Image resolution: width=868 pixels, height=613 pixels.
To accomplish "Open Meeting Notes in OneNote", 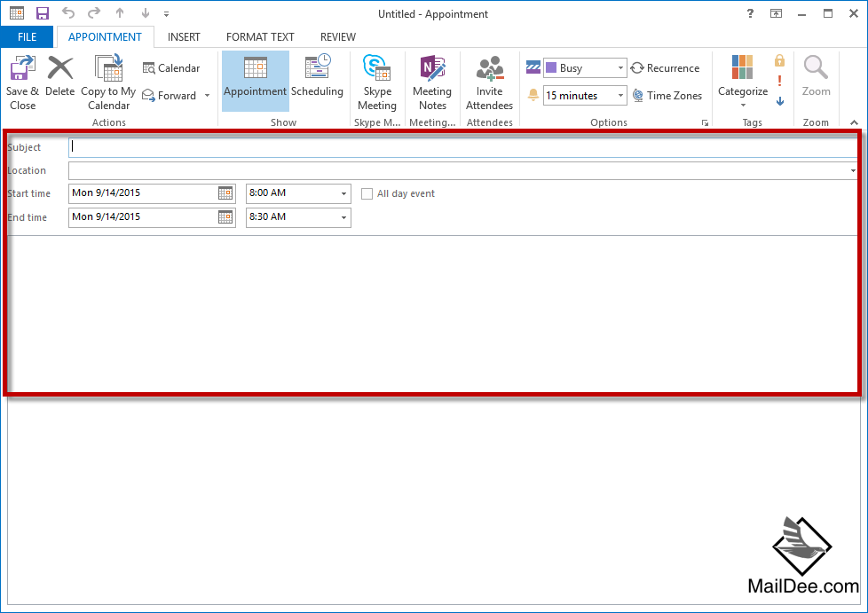I will pos(432,83).
